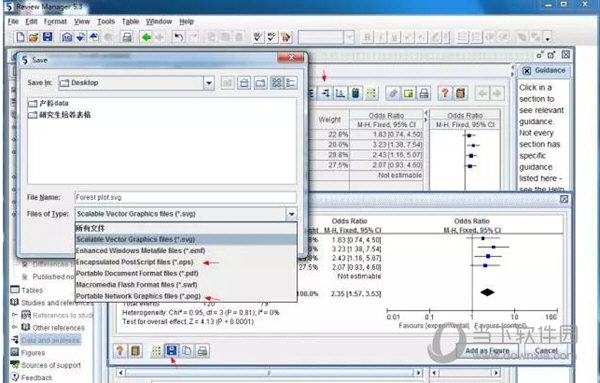Open the Files of Type dropdown arrow
This screenshot has height=383, width=600.
[x=291, y=214]
